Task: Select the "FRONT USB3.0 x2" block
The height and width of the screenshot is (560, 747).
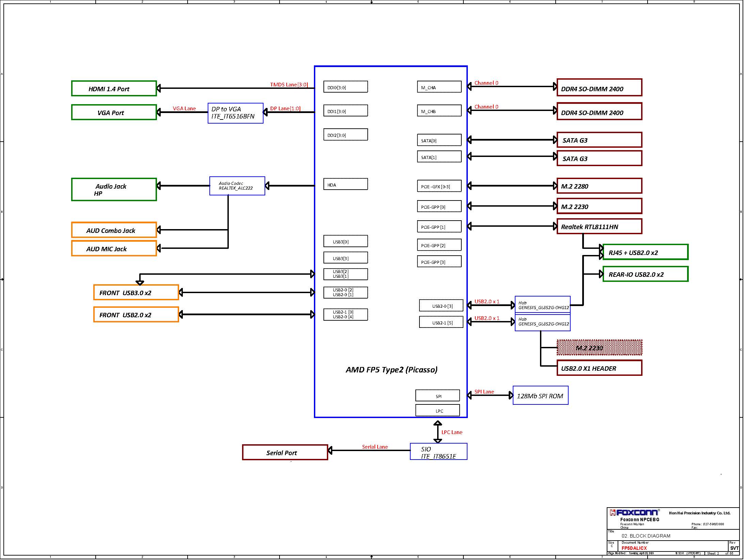Action: [136, 292]
